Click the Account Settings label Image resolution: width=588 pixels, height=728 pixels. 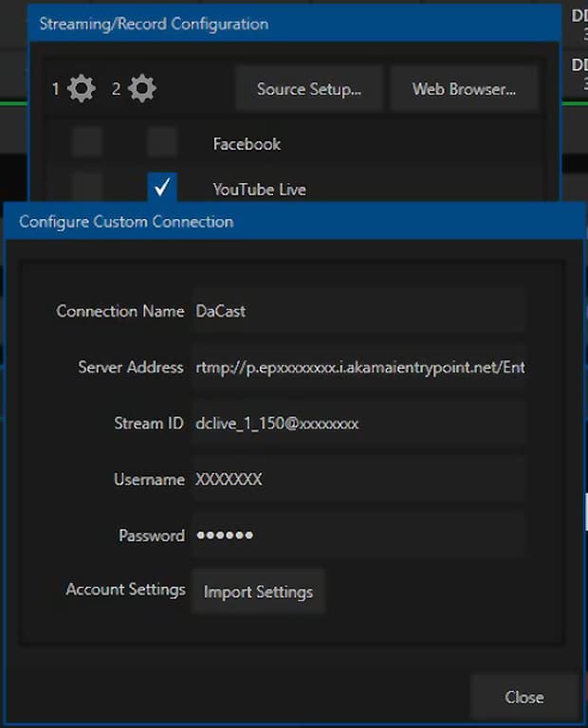tap(125, 590)
